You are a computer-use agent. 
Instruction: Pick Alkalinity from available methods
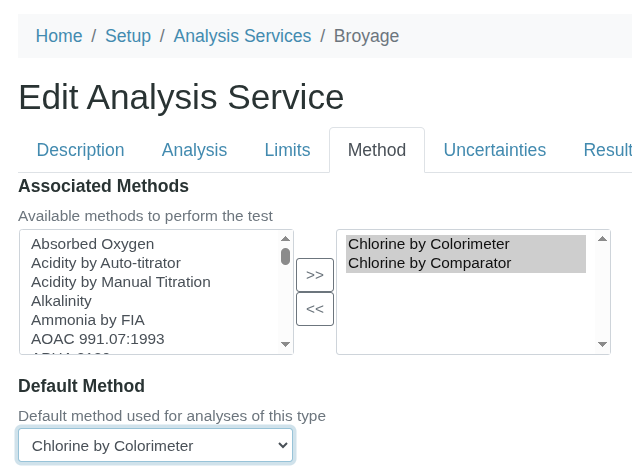[61, 301]
